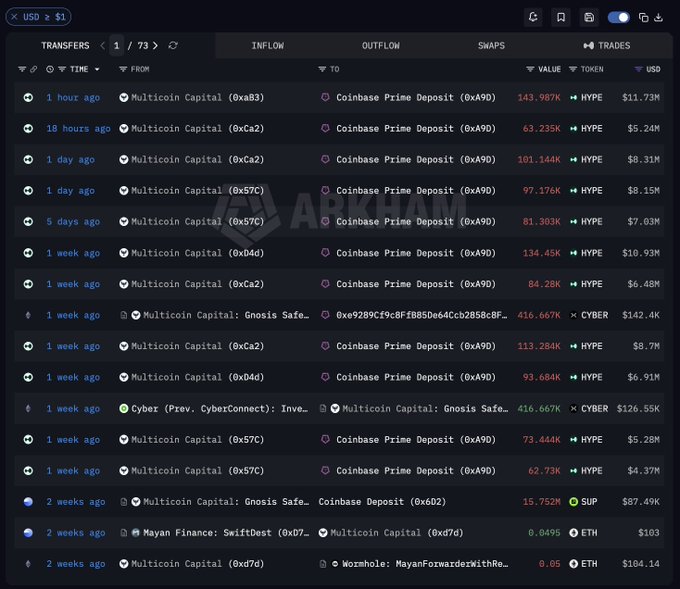Click Wormhole logo icon
The image size is (680, 589).
tap(335, 564)
